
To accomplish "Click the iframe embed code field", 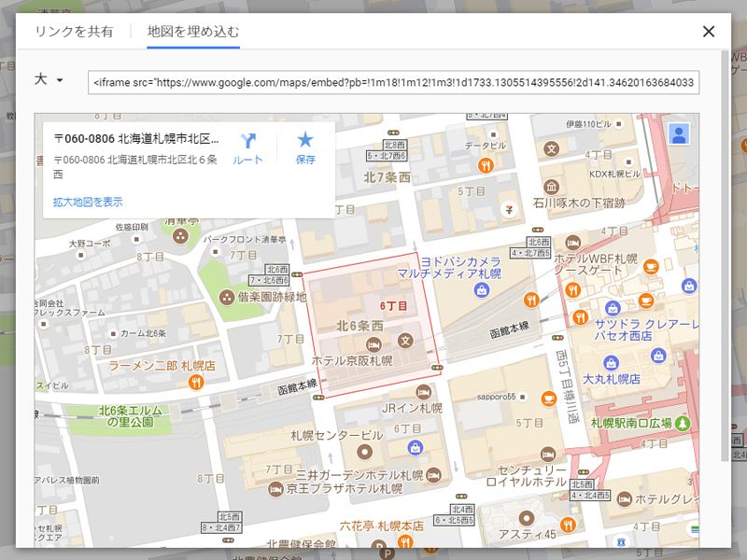I will click(393, 82).
